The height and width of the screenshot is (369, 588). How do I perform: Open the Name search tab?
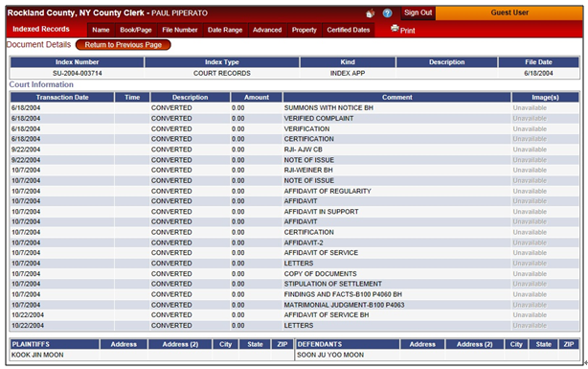[x=101, y=30]
